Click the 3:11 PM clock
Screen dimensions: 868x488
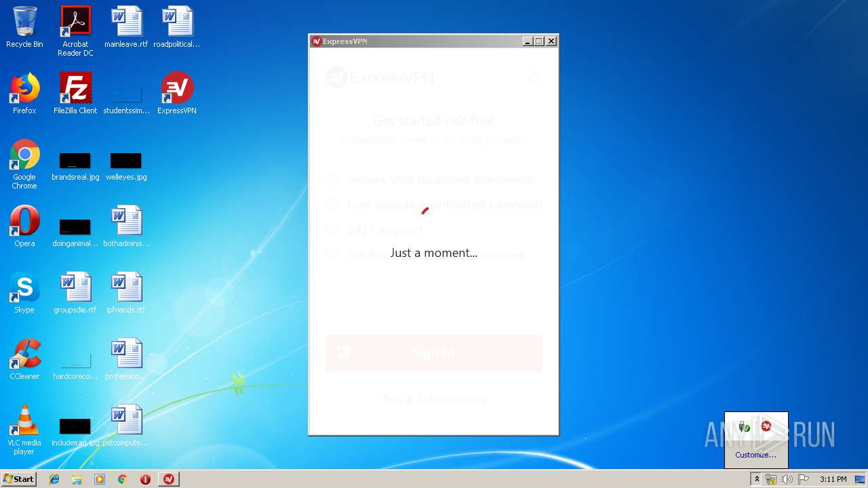coord(833,479)
